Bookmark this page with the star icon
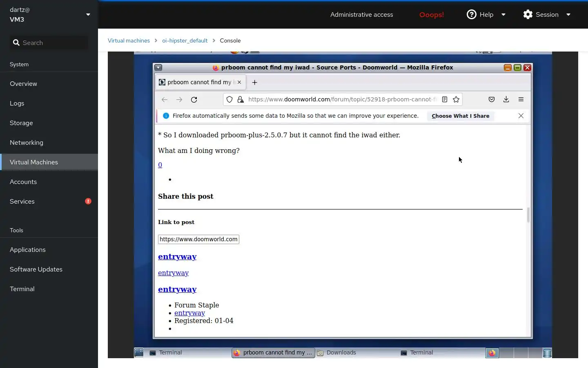The height and width of the screenshot is (368, 588). point(456,99)
